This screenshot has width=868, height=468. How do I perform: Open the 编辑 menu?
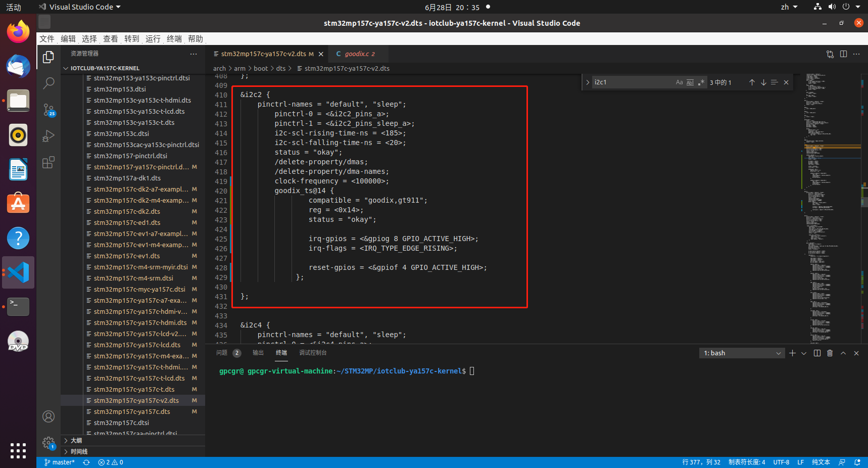(68, 39)
